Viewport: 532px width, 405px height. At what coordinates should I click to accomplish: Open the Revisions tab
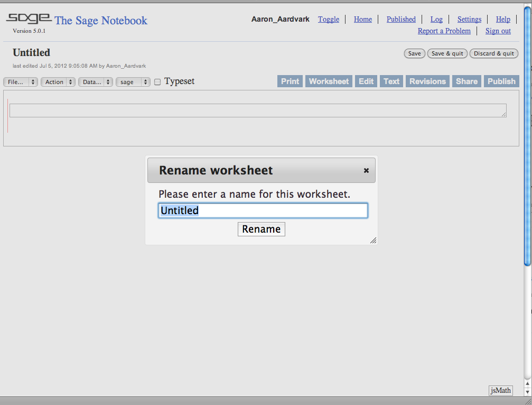(x=427, y=81)
